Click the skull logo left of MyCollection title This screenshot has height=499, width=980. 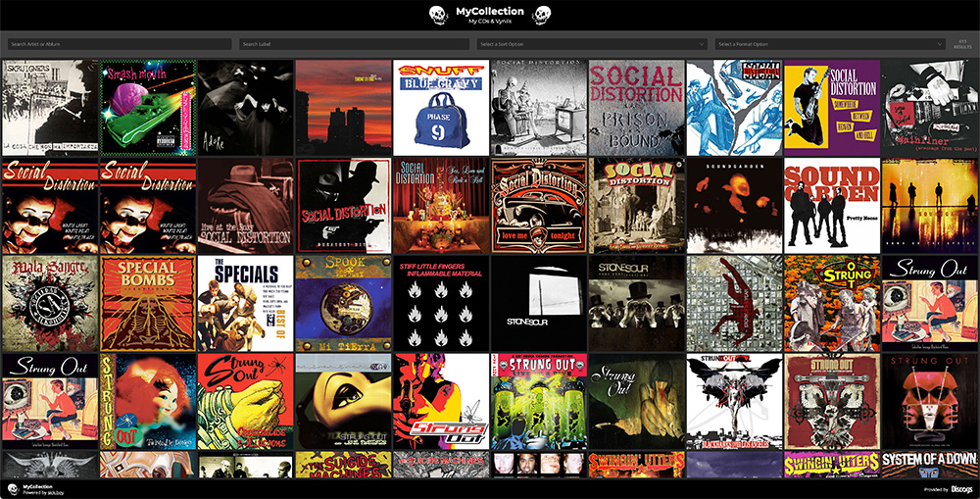(439, 15)
